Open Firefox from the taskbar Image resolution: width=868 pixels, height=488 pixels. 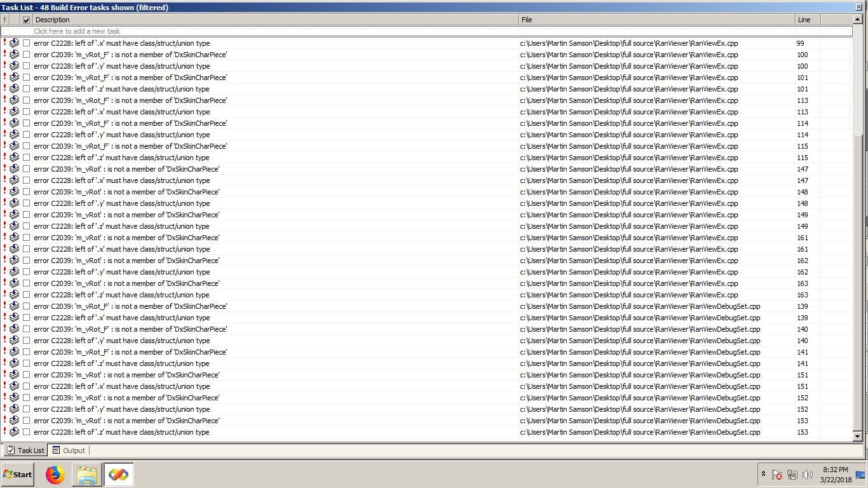click(x=55, y=474)
